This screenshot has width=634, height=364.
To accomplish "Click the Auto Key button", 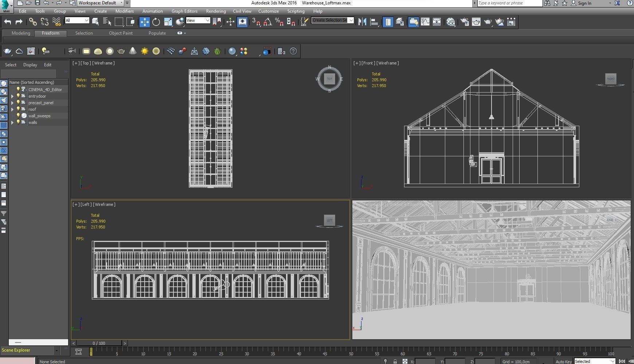I will coord(563,361).
